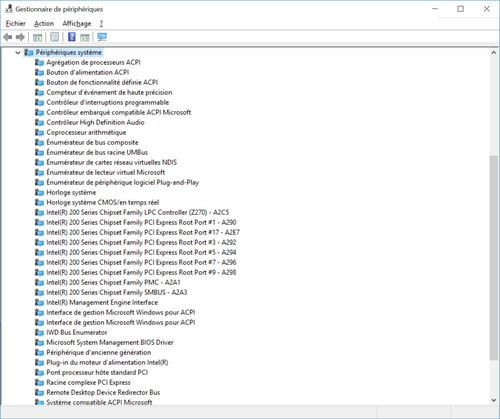This screenshot has height=419, width=500.
Task: Minimize the Gestionnaire de périphériques window
Action: pyautogui.click(x=435, y=9)
